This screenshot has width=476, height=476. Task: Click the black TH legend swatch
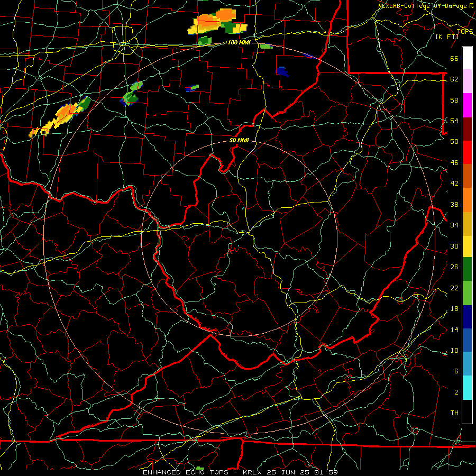tap(467, 411)
